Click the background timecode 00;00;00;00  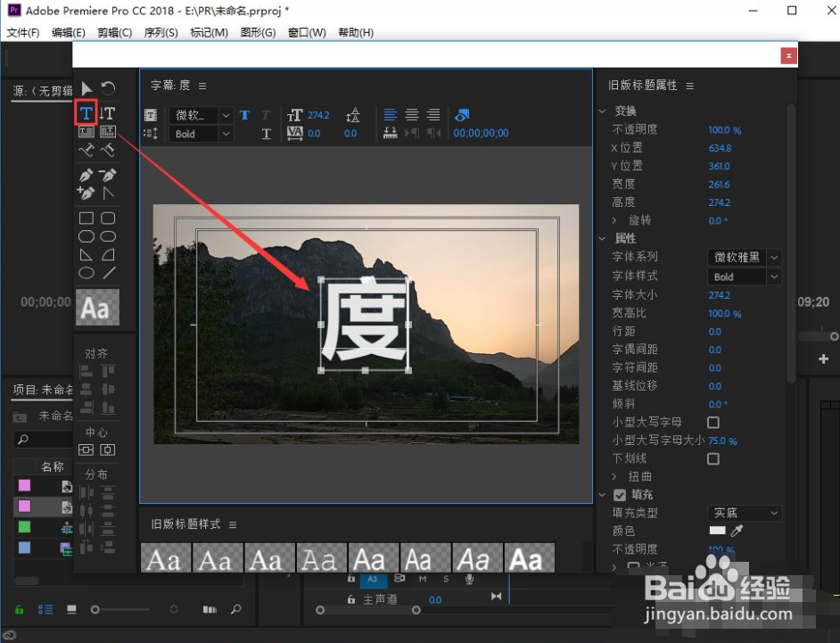point(481,134)
